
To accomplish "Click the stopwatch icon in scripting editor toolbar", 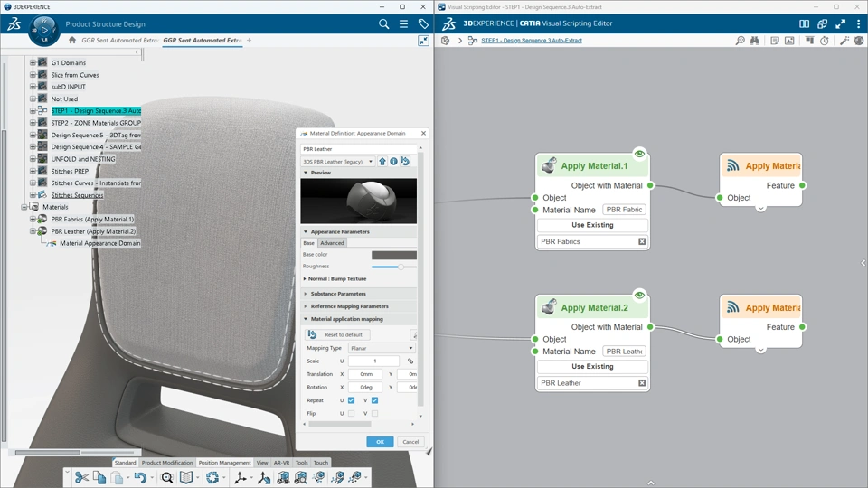I will (825, 41).
